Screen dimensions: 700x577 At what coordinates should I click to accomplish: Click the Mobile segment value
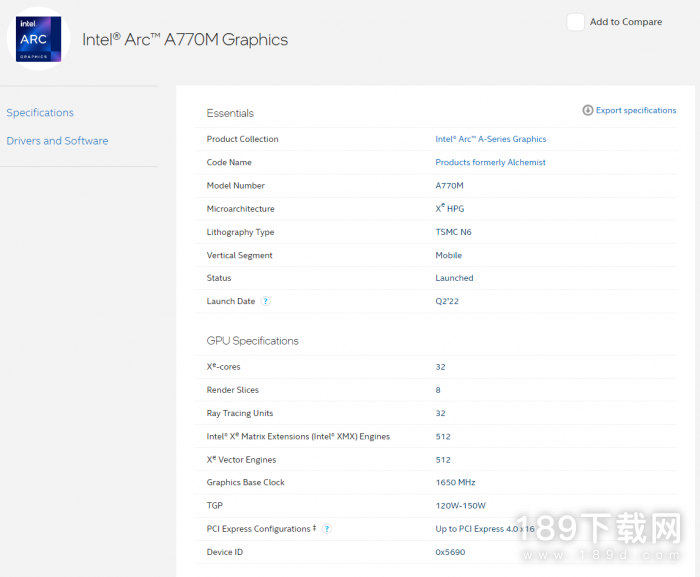pyautogui.click(x=449, y=255)
